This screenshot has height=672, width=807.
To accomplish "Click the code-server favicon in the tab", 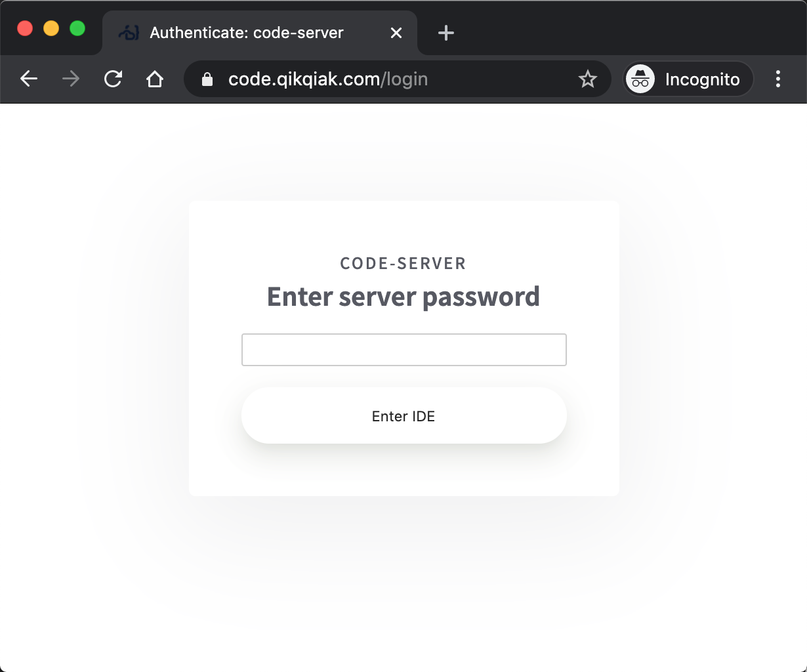I will 129,33.
